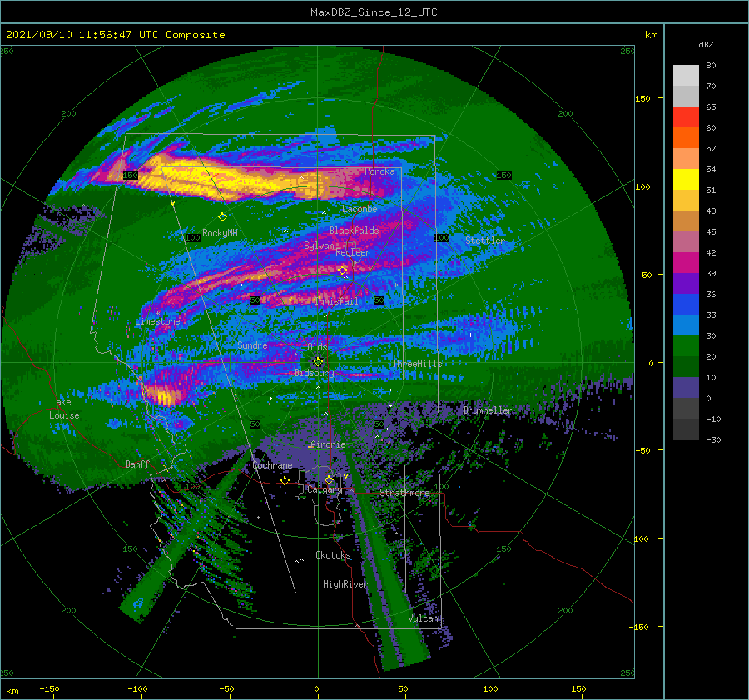Click the yellow station marker above Calgary
749x700 pixels.
329,479
